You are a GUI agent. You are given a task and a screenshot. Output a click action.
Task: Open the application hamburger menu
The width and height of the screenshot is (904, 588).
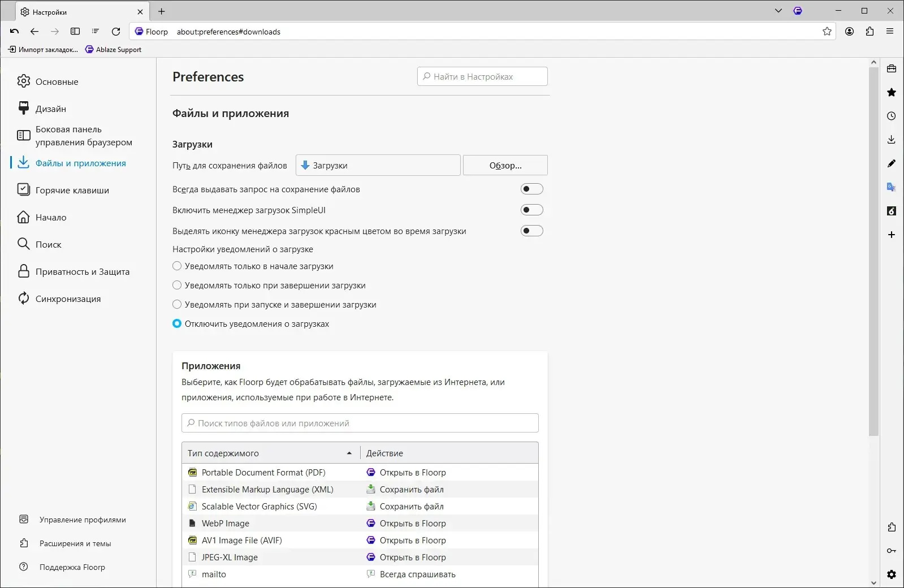tap(890, 32)
